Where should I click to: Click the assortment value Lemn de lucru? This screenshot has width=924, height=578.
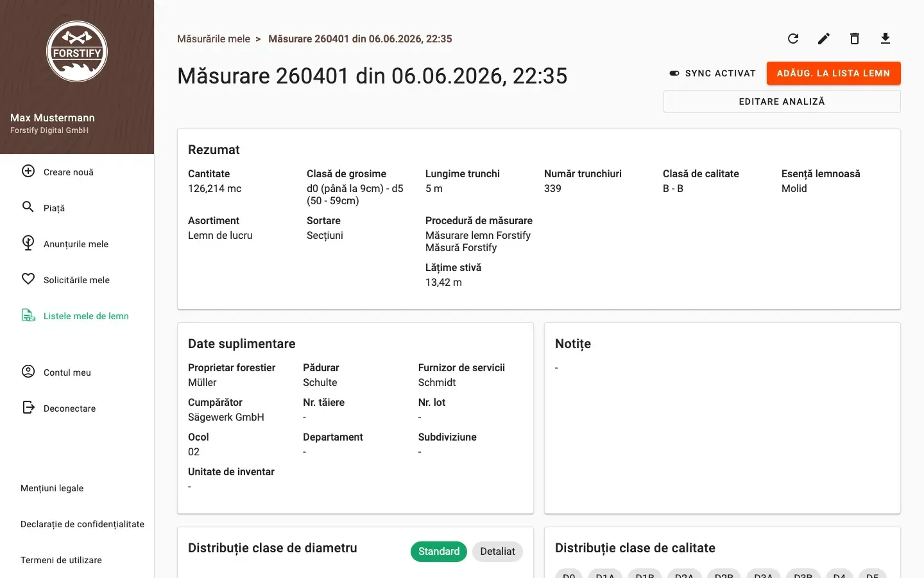[220, 235]
